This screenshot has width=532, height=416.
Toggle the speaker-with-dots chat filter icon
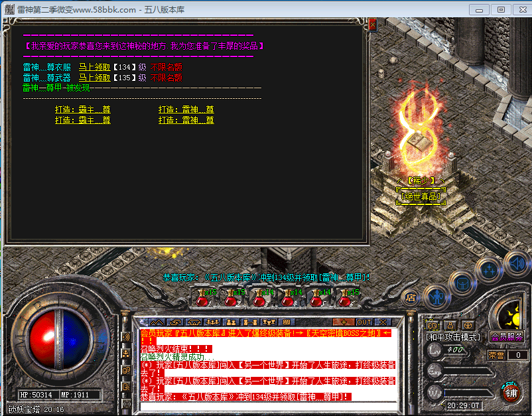click(126, 387)
